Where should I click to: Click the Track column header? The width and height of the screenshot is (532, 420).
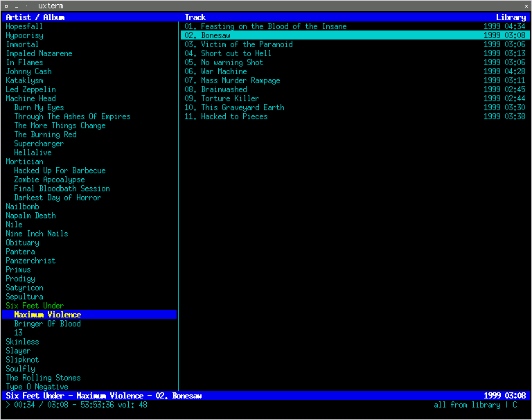(x=195, y=17)
